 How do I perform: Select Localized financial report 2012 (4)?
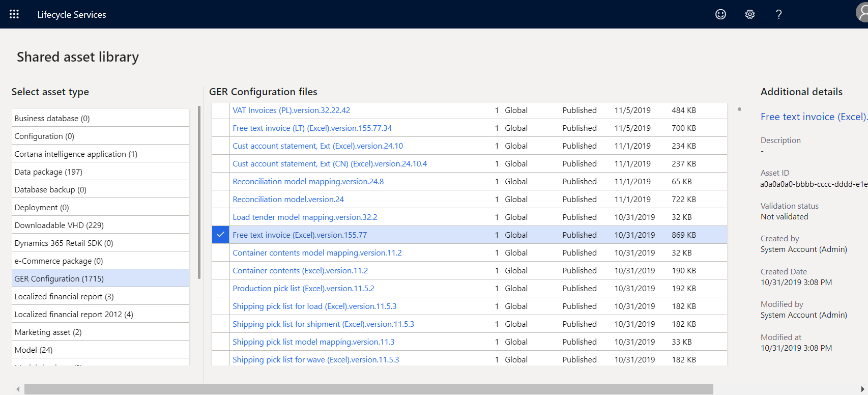[100, 314]
